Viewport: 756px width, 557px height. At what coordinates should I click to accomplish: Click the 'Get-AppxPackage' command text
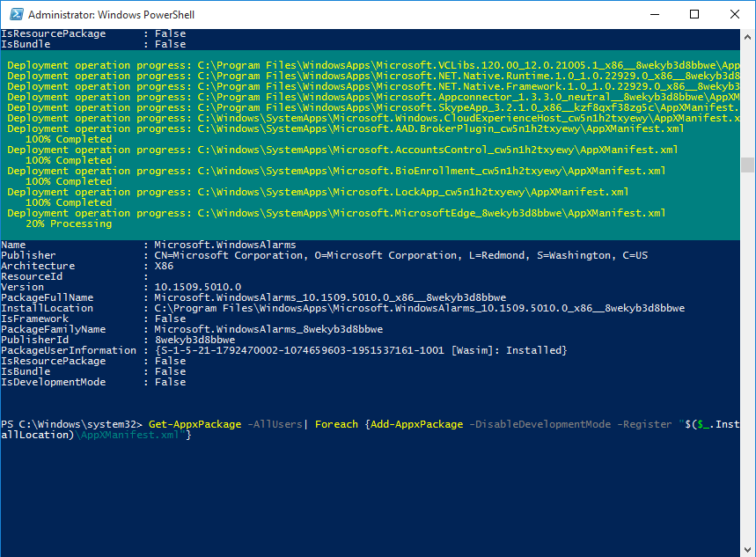(x=195, y=425)
